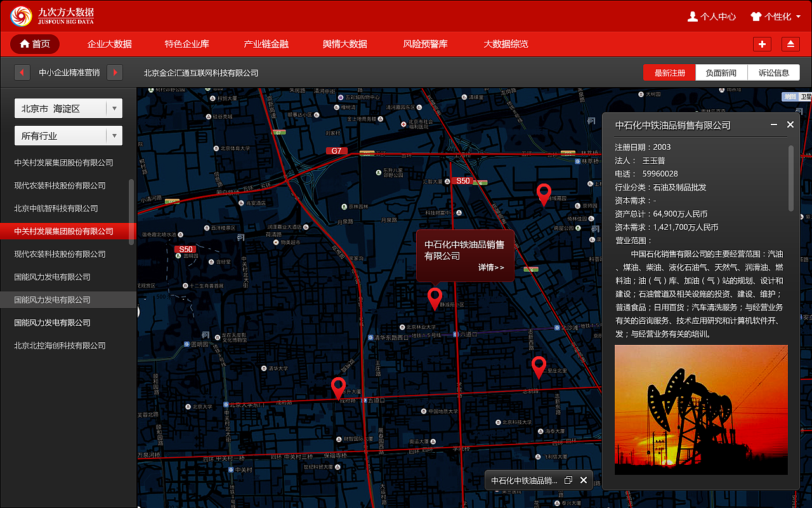The height and width of the screenshot is (508, 812).
Task: Click the left arrow beside 中小企业精准营销
Action: tap(22, 72)
